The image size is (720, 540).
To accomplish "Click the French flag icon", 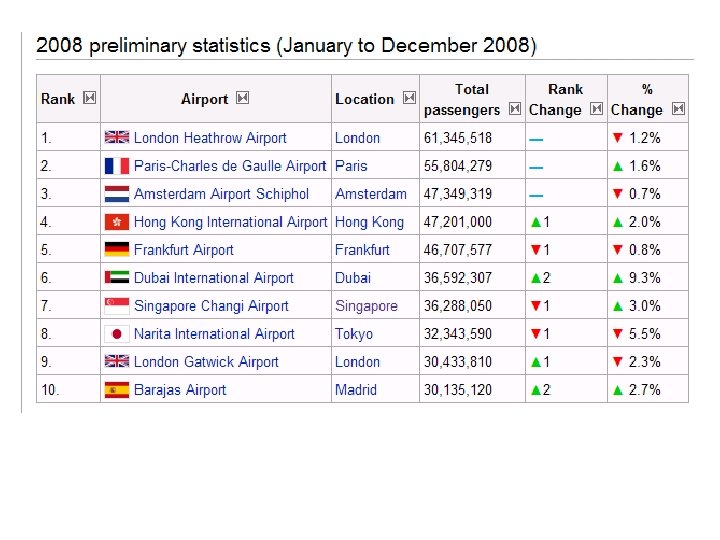I will point(116,166).
